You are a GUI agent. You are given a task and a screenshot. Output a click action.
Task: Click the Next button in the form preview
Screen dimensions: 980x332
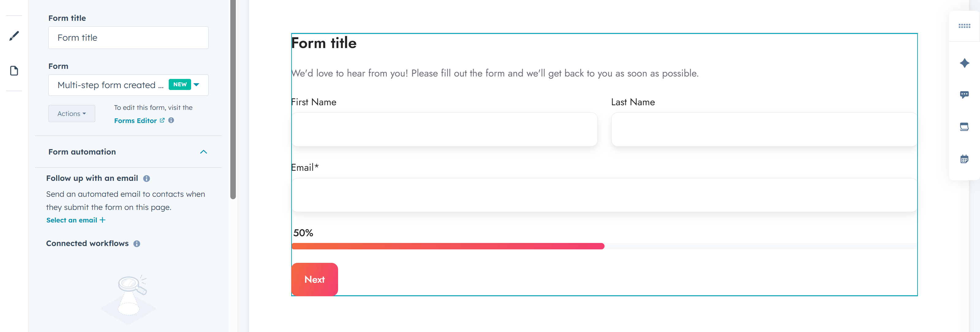tap(314, 279)
